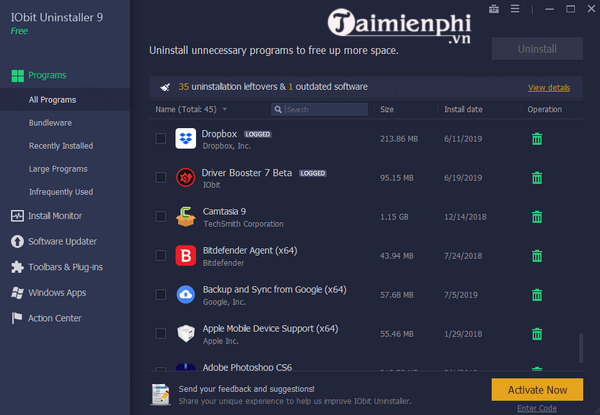600x415 pixels.
Task: Click Send your feedback and suggestions
Action: tap(246, 389)
